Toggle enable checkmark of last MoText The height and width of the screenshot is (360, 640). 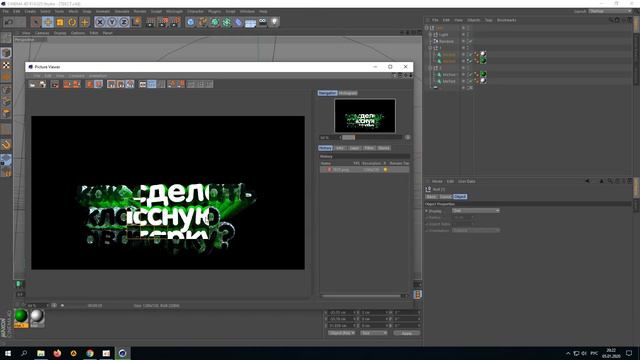point(471,81)
